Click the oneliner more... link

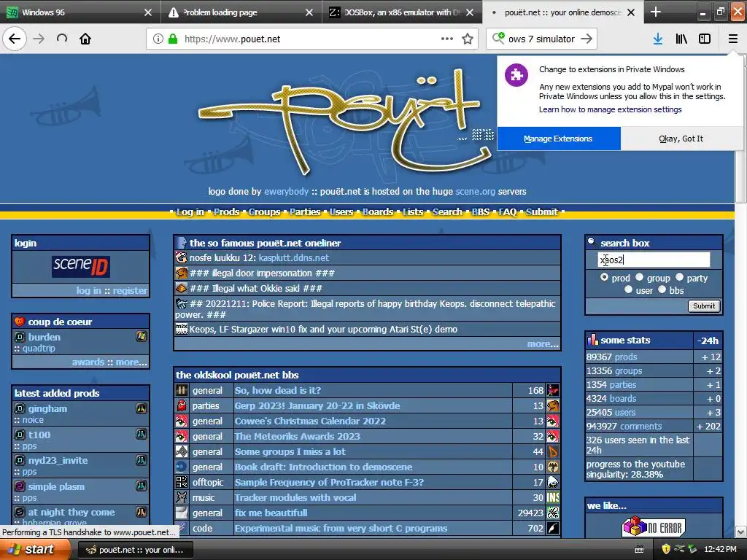(x=543, y=344)
